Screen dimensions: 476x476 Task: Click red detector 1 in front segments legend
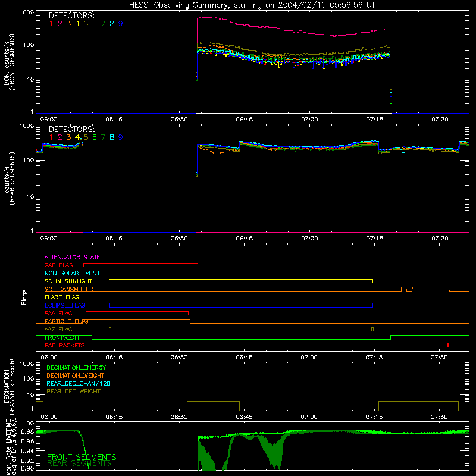pos(51,24)
